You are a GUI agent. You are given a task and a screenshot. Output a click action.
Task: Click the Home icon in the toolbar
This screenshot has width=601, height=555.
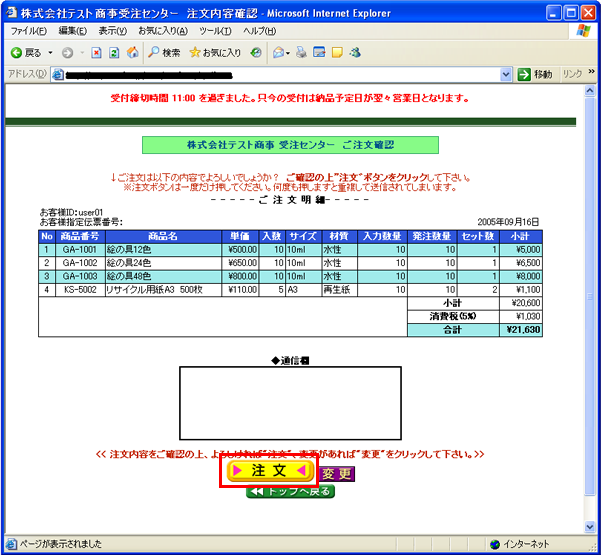click(x=133, y=52)
